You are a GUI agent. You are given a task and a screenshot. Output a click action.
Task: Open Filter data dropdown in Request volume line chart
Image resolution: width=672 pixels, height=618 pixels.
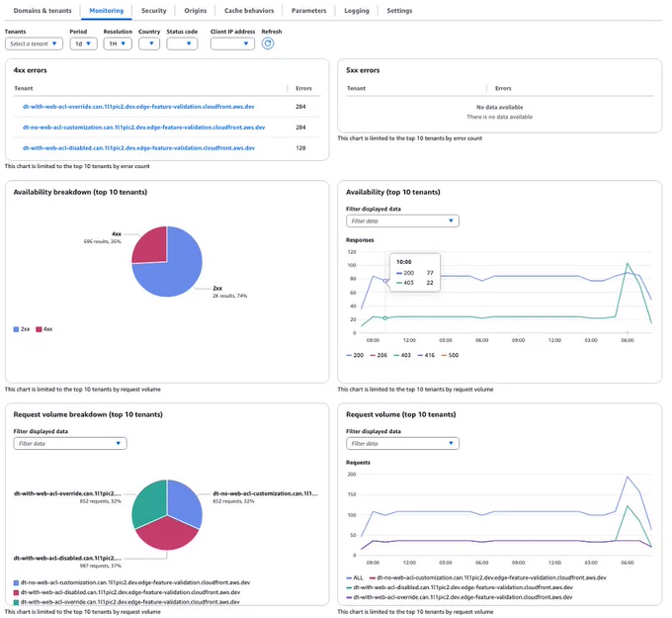pos(402,443)
